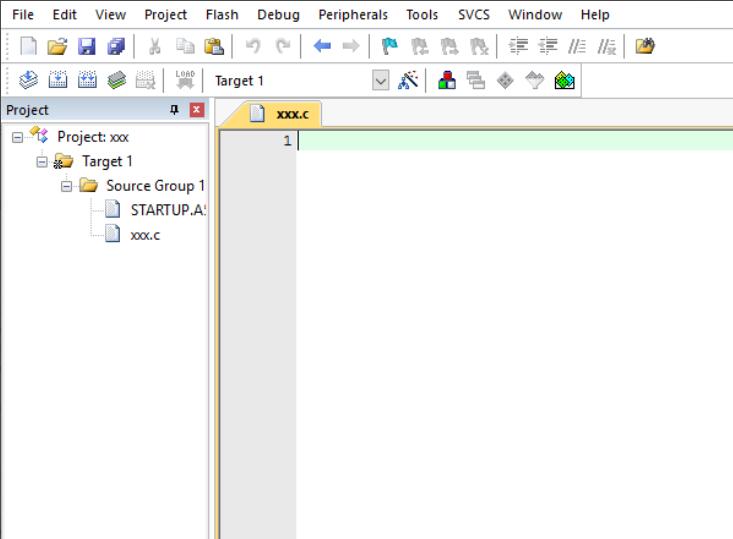Close the Project panel
Image resolution: width=733 pixels, height=539 pixels.
(196, 110)
